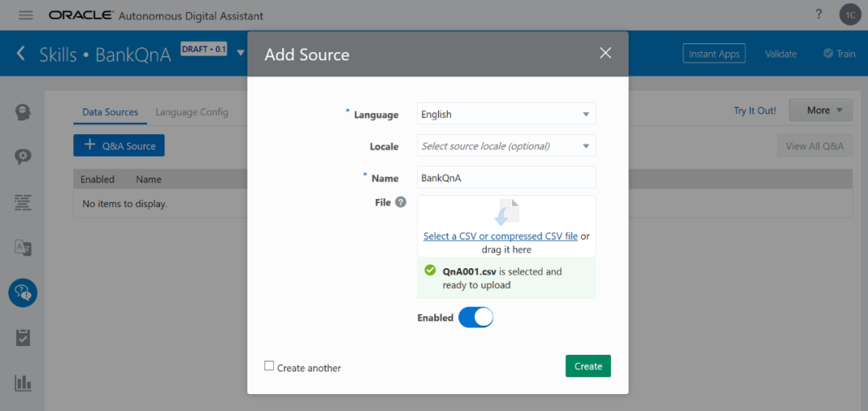
Task: Toggle the Enabled switch off
Action: coord(475,318)
